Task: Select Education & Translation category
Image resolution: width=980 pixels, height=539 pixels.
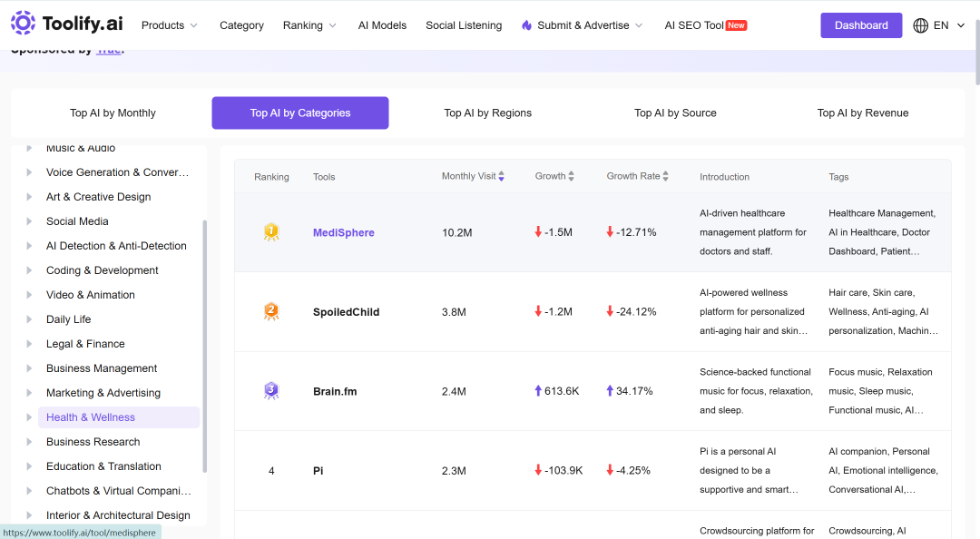Action: pos(103,465)
